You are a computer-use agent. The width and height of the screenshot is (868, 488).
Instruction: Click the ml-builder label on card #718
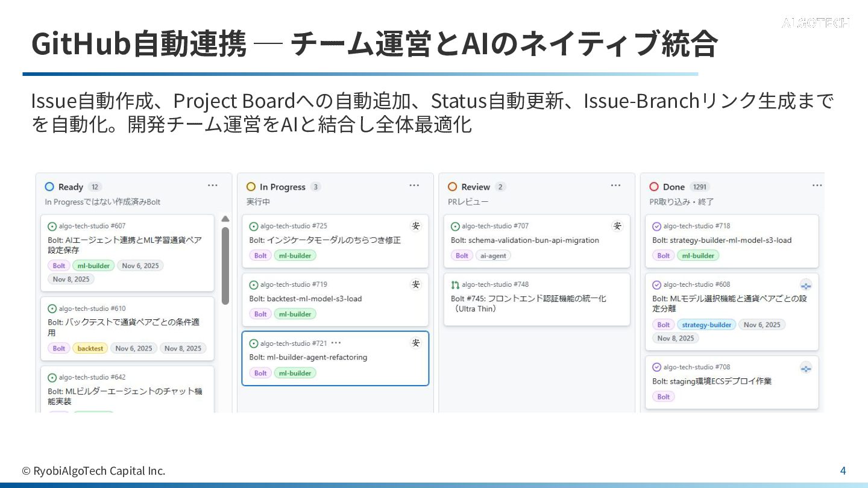point(698,255)
